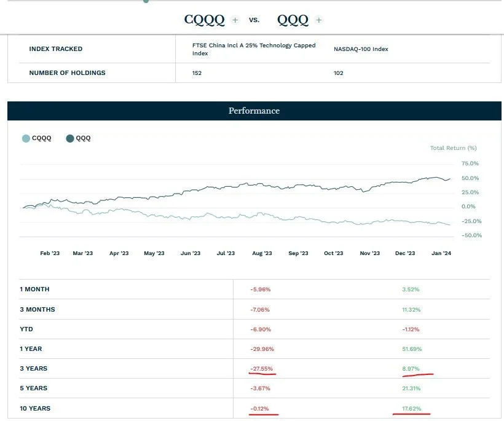
Task: Click the teal dot above the ticker headers
Action: tap(146, 1)
